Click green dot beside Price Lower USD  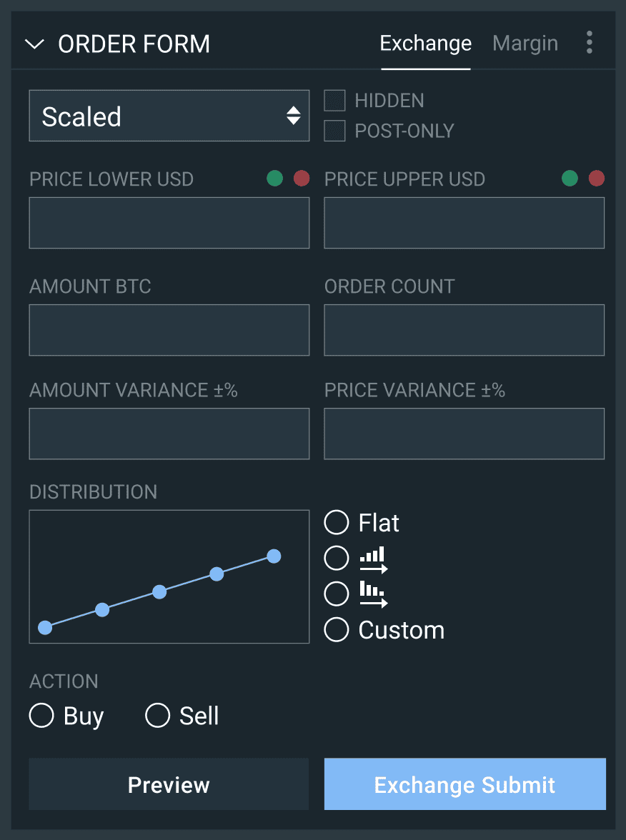[x=274, y=178]
